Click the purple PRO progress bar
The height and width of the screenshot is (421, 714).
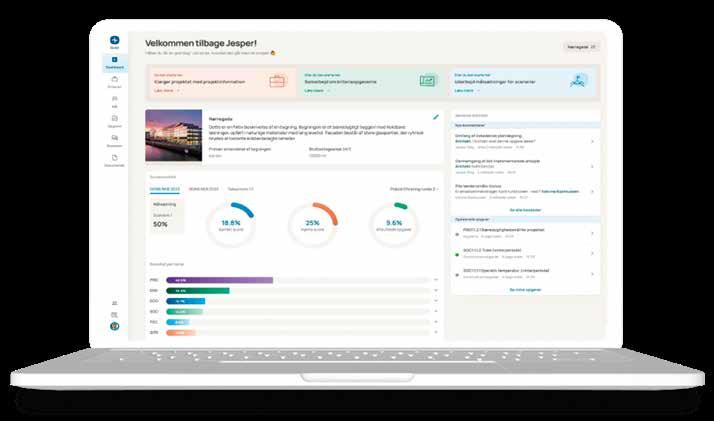(219, 280)
